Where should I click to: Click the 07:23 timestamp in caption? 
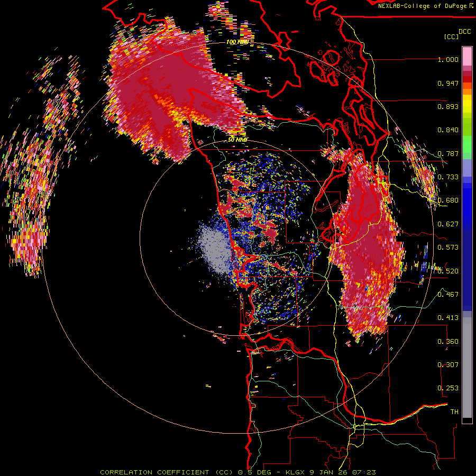tap(364, 472)
